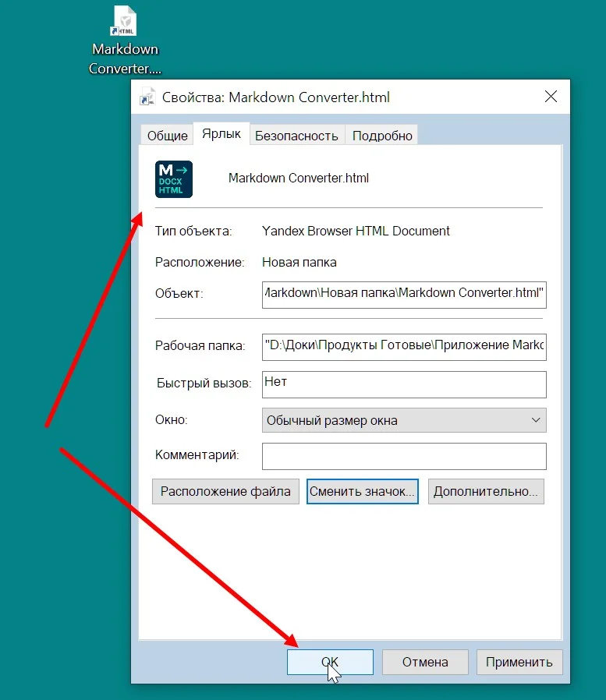Select the Ярлык tab
The width and height of the screenshot is (606, 700).
(x=221, y=133)
